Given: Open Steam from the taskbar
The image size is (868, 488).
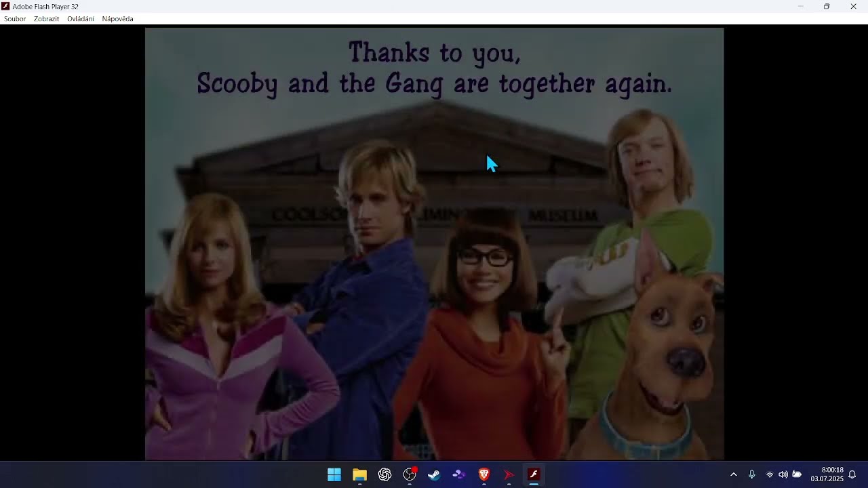Looking at the screenshot, I should [x=434, y=474].
